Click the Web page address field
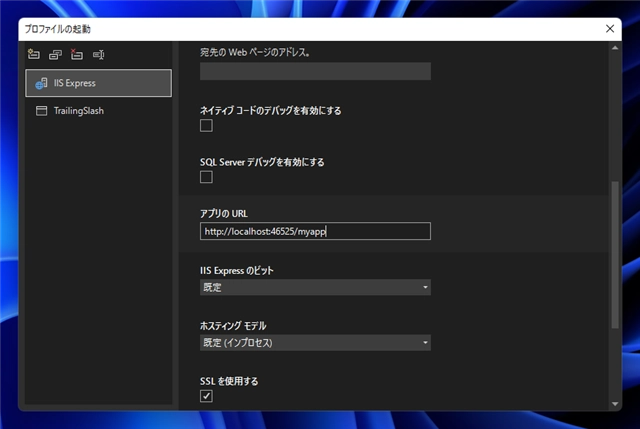Viewport: 640px width, 429px height. tap(315, 71)
